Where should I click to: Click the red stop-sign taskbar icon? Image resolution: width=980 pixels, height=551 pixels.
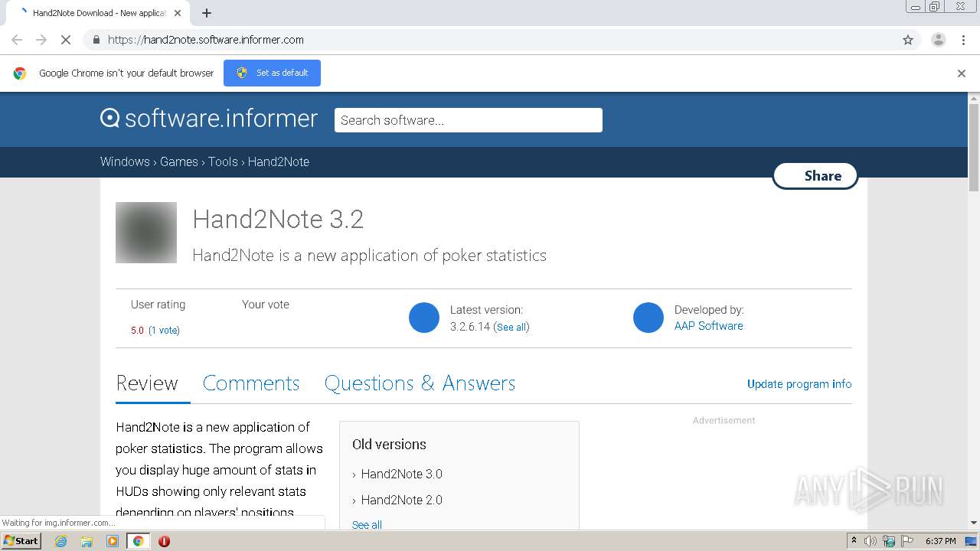tap(164, 541)
